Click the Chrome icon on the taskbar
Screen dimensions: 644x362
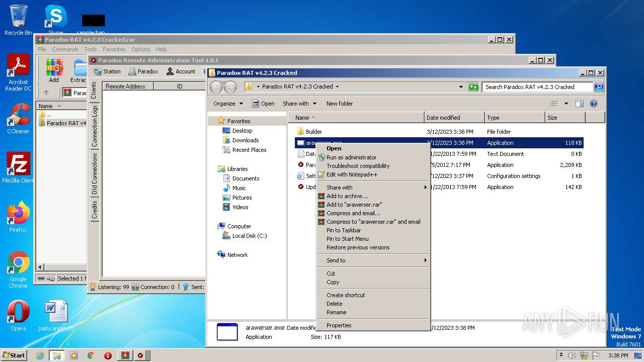[91, 355]
